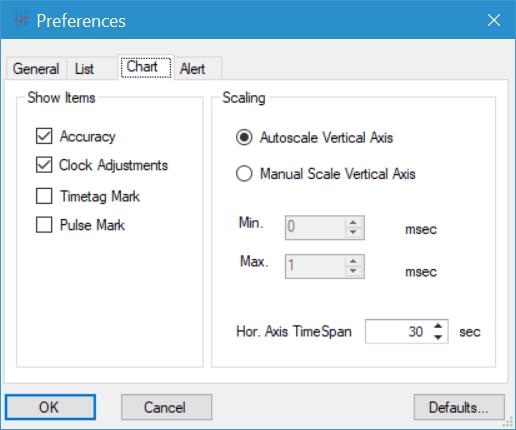Close the Preferences dialog
Viewport: 516px width, 430px height.
coord(494,20)
